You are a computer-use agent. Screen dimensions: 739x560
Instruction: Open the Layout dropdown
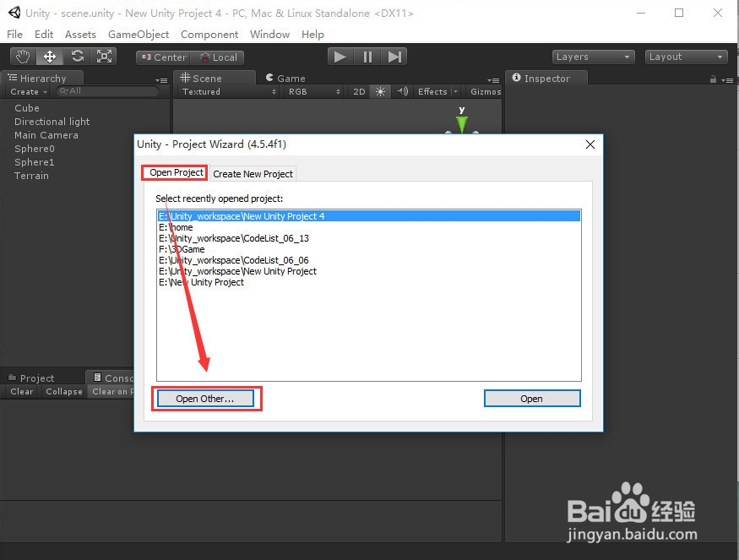tap(686, 57)
